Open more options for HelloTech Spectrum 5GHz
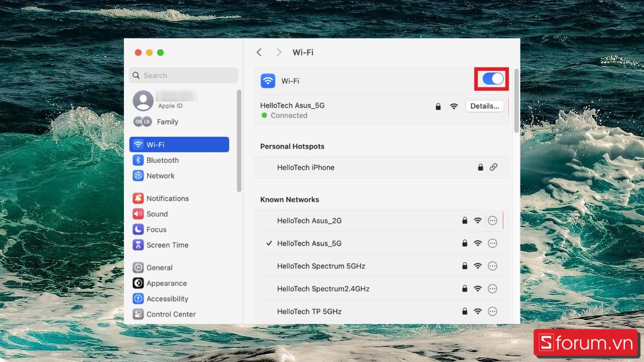The width and height of the screenshot is (644, 362). click(x=493, y=265)
